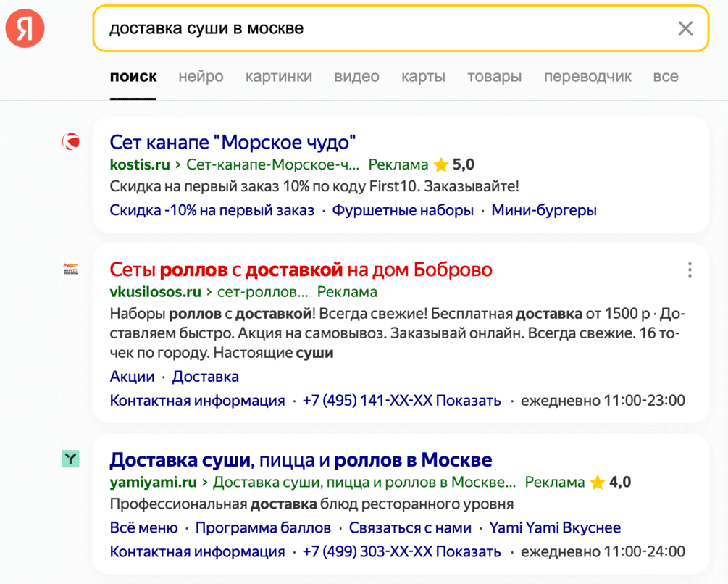The width and height of the screenshot is (728, 584).
Task: Open the Программа баллов sitelink
Action: (263, 527)
